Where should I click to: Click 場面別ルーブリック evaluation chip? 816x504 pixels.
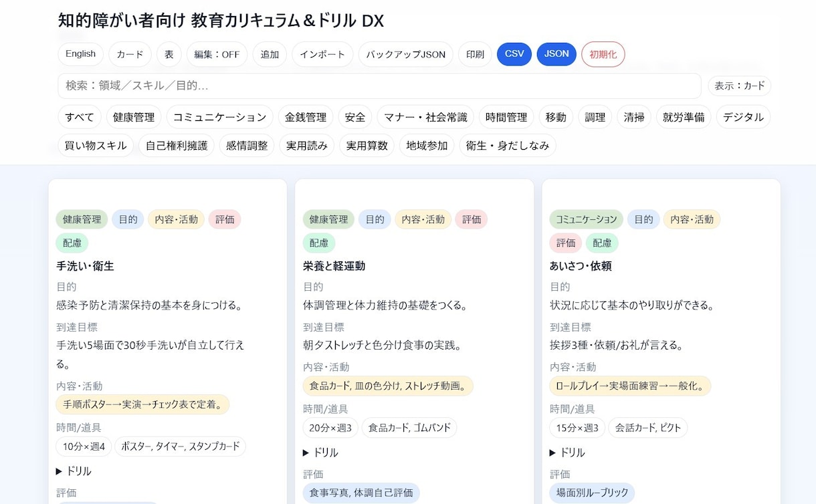[x=592, y=493]
